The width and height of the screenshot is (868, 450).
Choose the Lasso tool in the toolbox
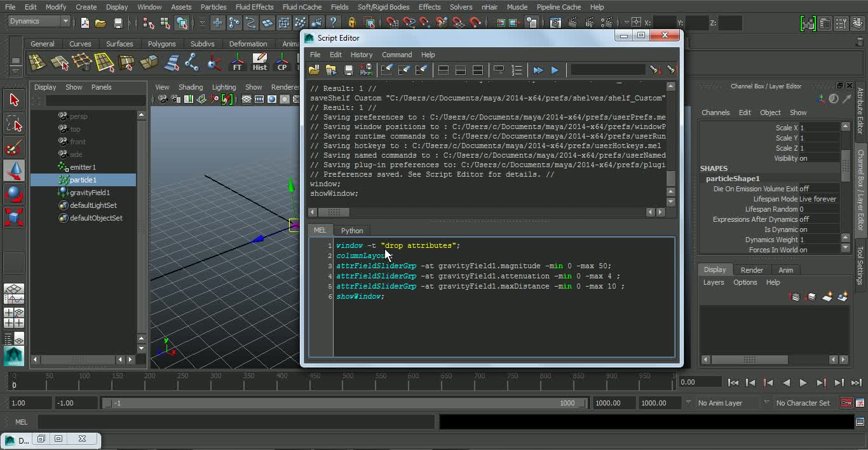[x=14, y=123]
